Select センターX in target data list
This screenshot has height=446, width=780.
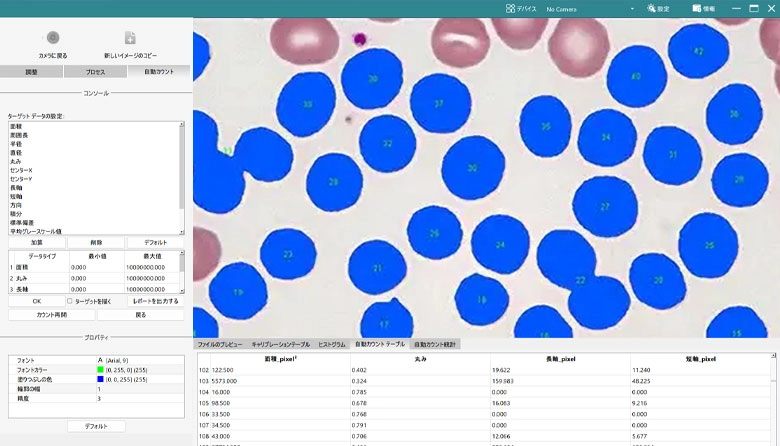click(x=21, y=170)
